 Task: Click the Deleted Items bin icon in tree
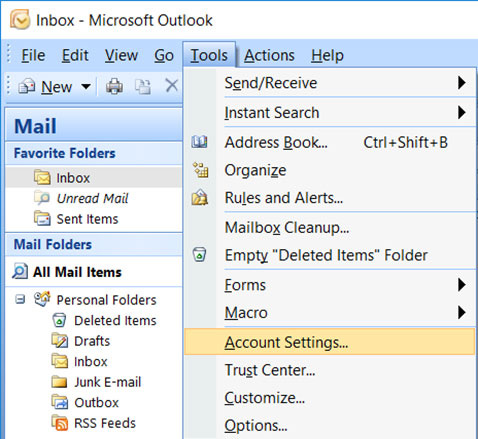tap(59, 320)
